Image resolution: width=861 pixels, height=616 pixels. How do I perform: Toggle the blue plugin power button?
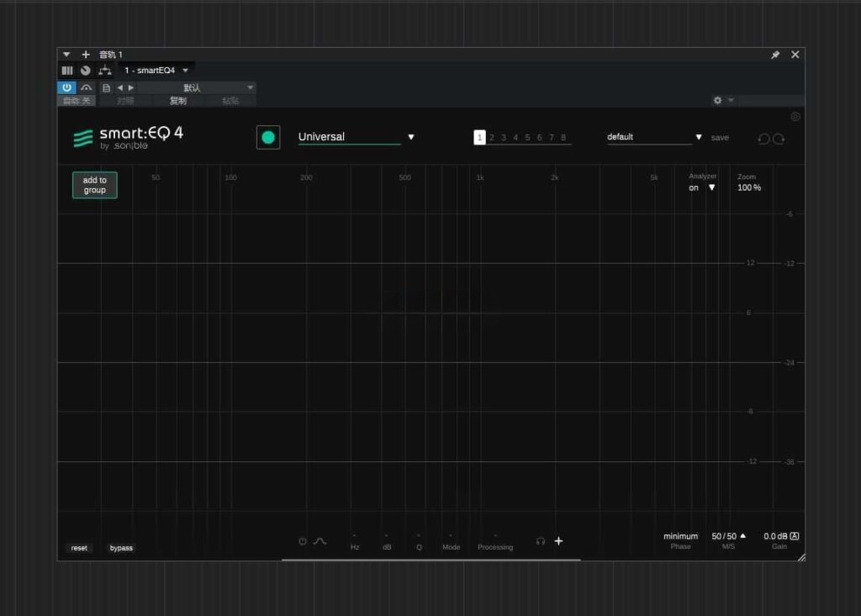point(67,87)
